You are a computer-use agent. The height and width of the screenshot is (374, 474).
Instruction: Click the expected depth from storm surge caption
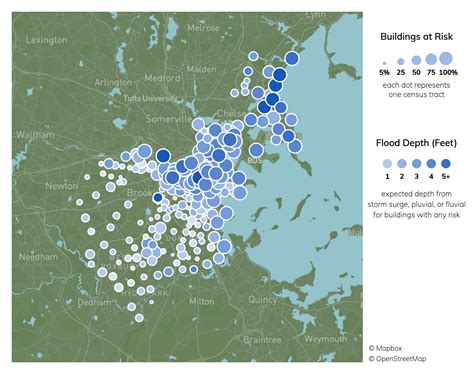(x=416, y=204)
